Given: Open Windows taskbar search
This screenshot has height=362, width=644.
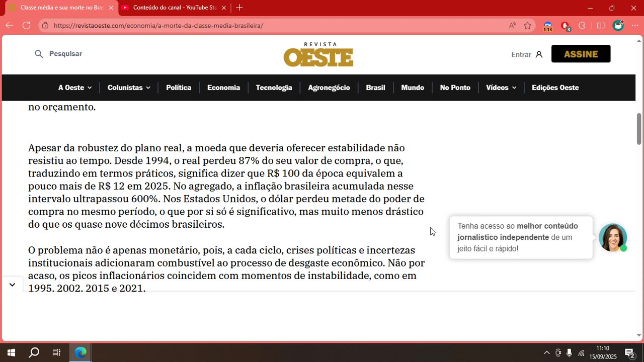Looking at the screenshot, I should (x=34, y=352).
